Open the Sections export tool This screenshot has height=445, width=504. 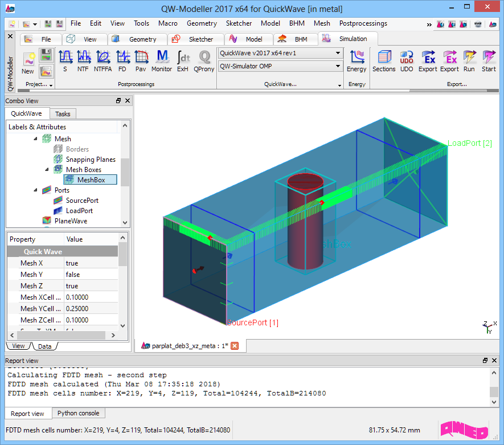pyautogui.click(x=384, y=60)
